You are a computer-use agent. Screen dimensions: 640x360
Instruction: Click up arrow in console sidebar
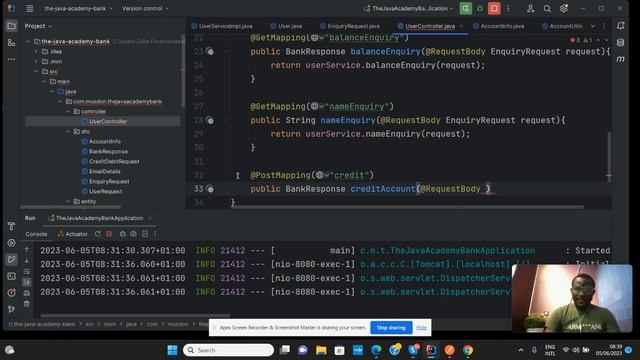(x=27, y=249)
